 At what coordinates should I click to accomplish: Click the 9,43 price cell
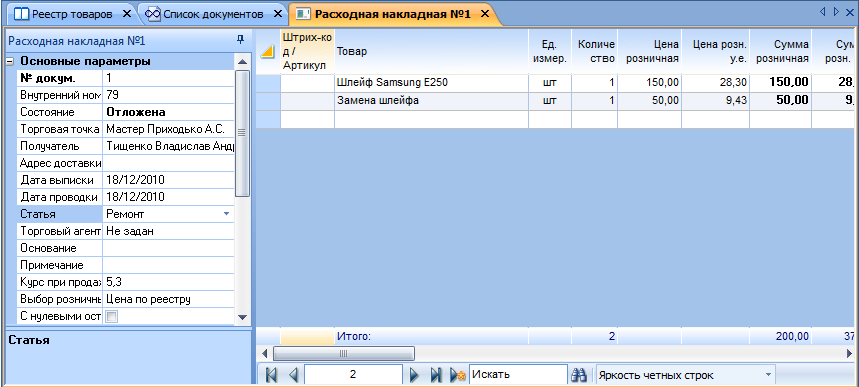click(x=715, y=101)
